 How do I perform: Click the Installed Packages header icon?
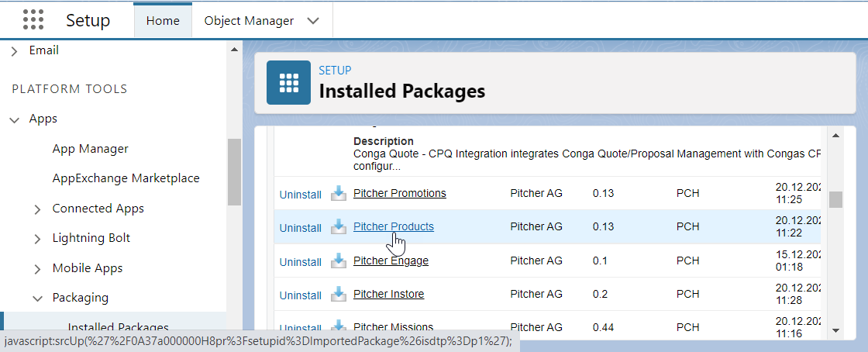pos(288,82)
